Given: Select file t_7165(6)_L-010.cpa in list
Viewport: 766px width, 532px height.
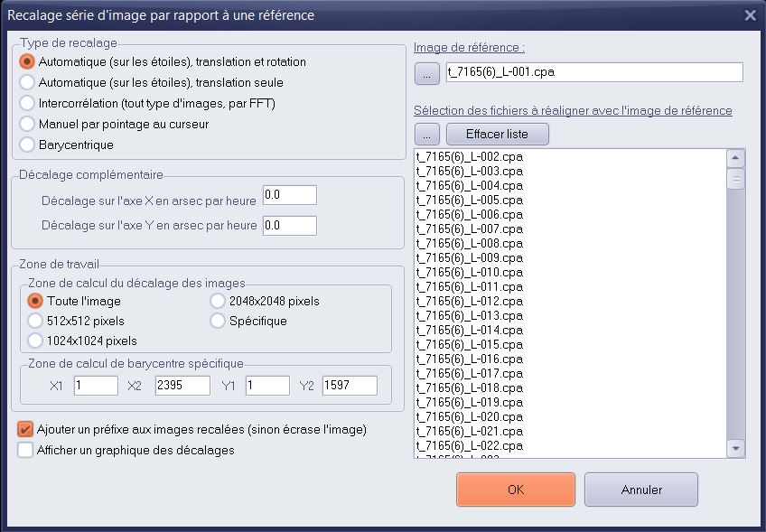Looking at the screenshot, I should 470,272.
